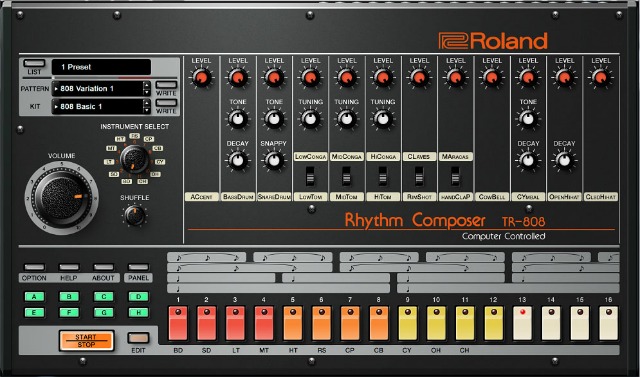This screenshot has width=640, height=377.
Task: Click the Shuffle knob
Action: point(134,215)
